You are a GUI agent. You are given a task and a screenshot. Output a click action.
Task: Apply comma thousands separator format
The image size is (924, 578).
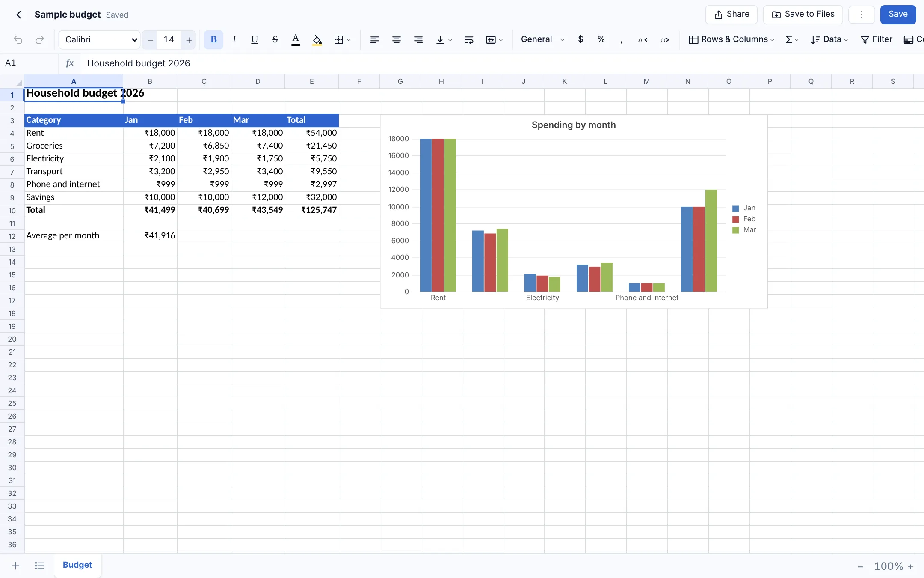(622, 40)
